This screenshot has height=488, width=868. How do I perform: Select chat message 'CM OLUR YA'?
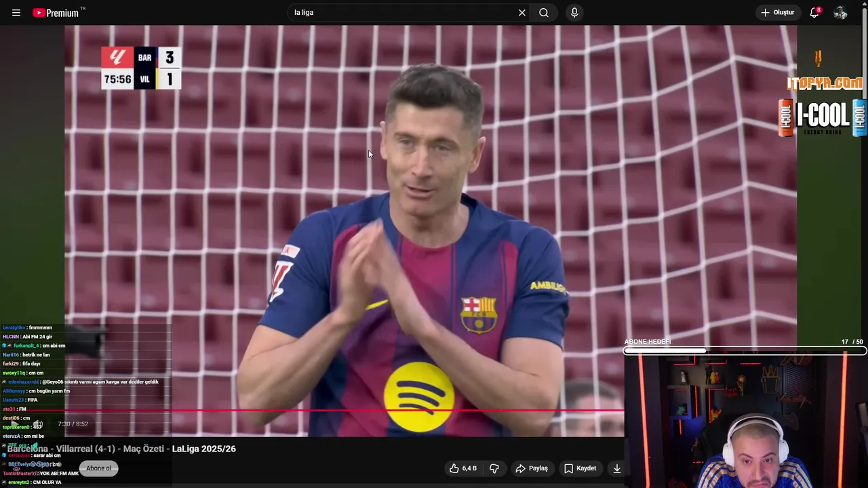pyautogui.click(x=47, y=483)
